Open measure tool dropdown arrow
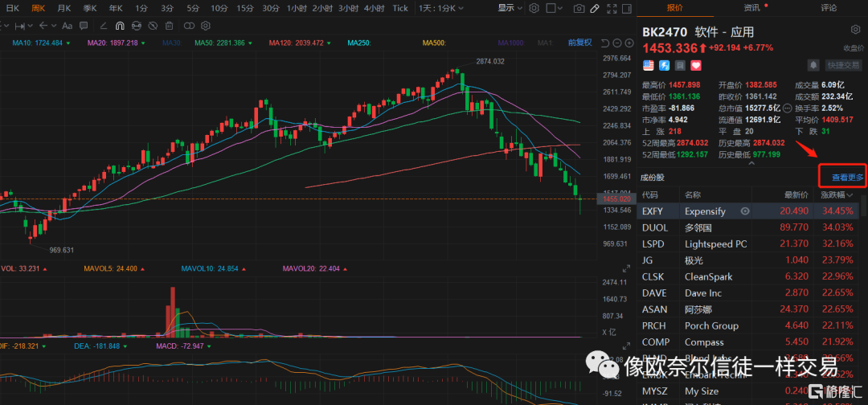The height and width of the screenshot is (405, 868). pos(30,26)
